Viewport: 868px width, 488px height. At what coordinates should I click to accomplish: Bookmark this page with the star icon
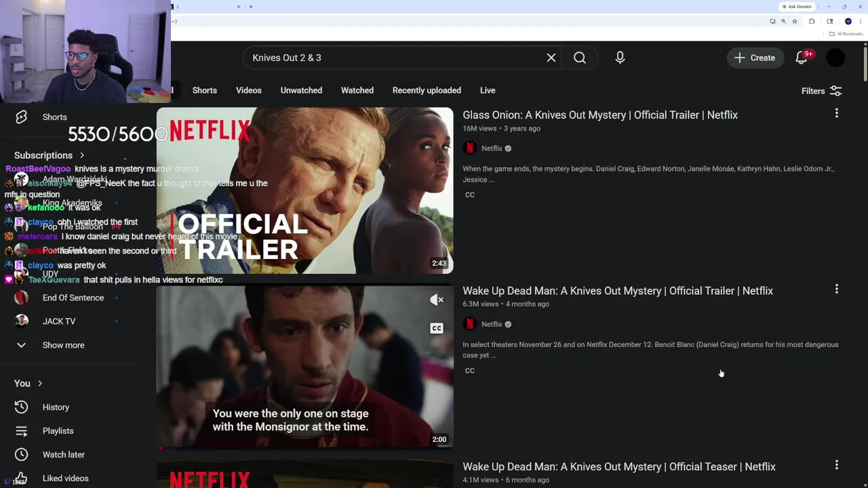(795, 21)
